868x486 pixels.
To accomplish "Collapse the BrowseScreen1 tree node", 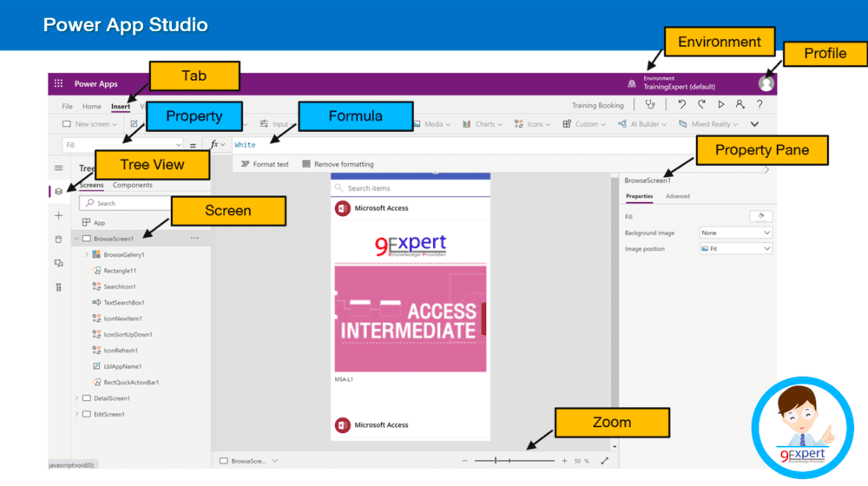I will [77, 239].
